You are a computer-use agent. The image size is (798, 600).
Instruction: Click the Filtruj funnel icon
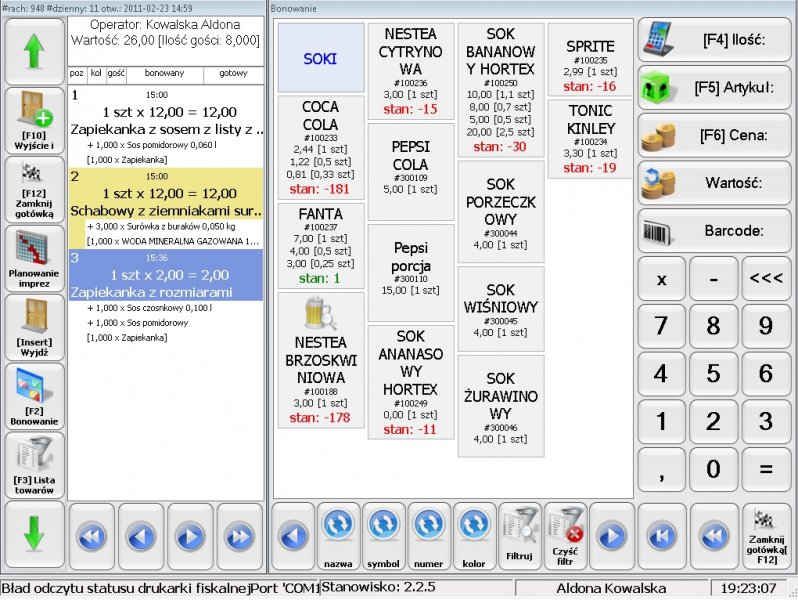[519, 534]
